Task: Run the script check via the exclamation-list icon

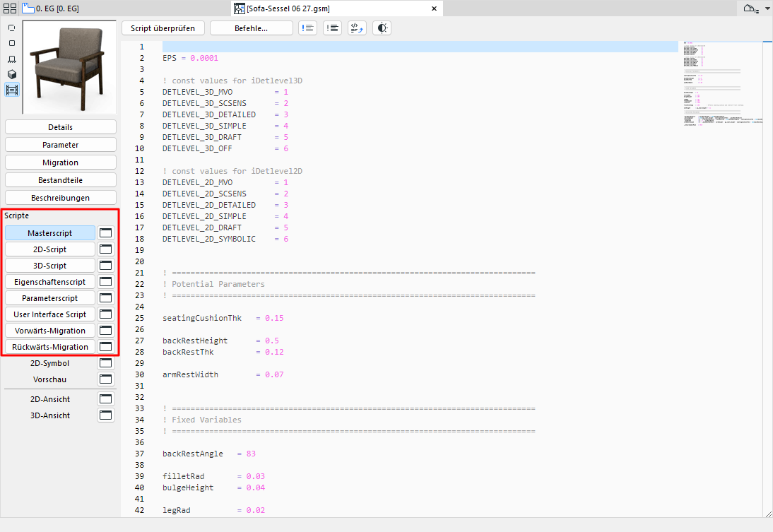Action: pos(307,28)
